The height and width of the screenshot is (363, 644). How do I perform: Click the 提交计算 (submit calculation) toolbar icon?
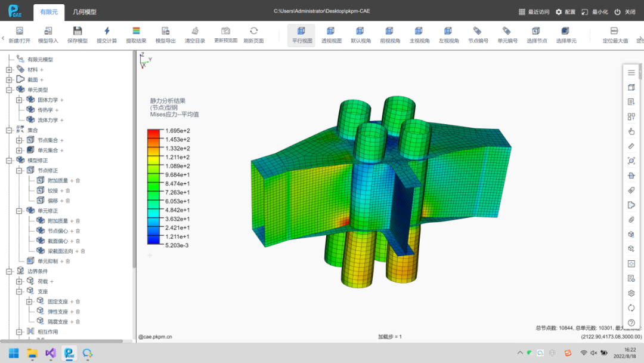[107, 31]
